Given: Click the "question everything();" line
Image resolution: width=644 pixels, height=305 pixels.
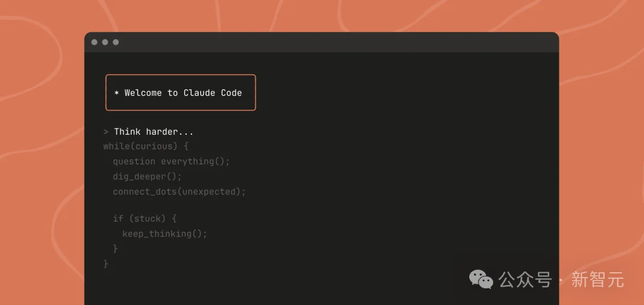Looking at the screenshot, I should coord(171,161).
